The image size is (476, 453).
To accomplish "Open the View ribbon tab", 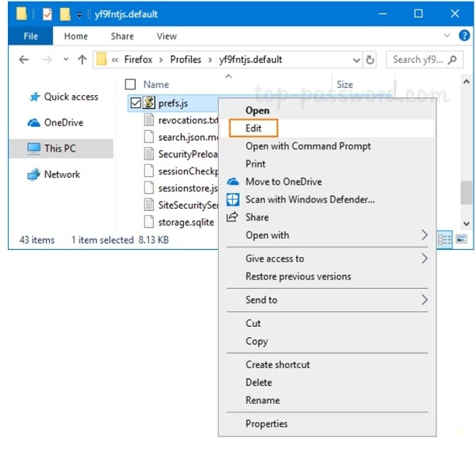I will [167, 36].
